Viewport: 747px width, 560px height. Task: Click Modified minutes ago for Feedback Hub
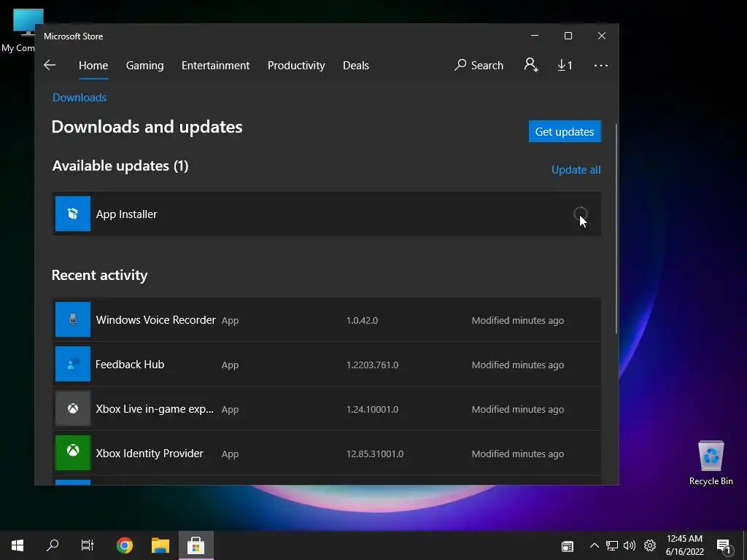point(518,365)
